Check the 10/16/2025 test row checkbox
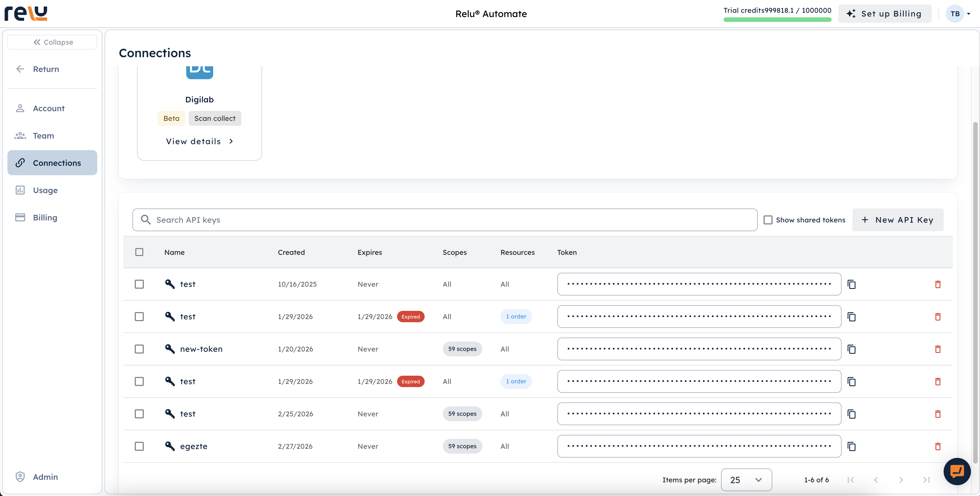The width and height of the screenshot is (980, 496). tap(139, 284)
